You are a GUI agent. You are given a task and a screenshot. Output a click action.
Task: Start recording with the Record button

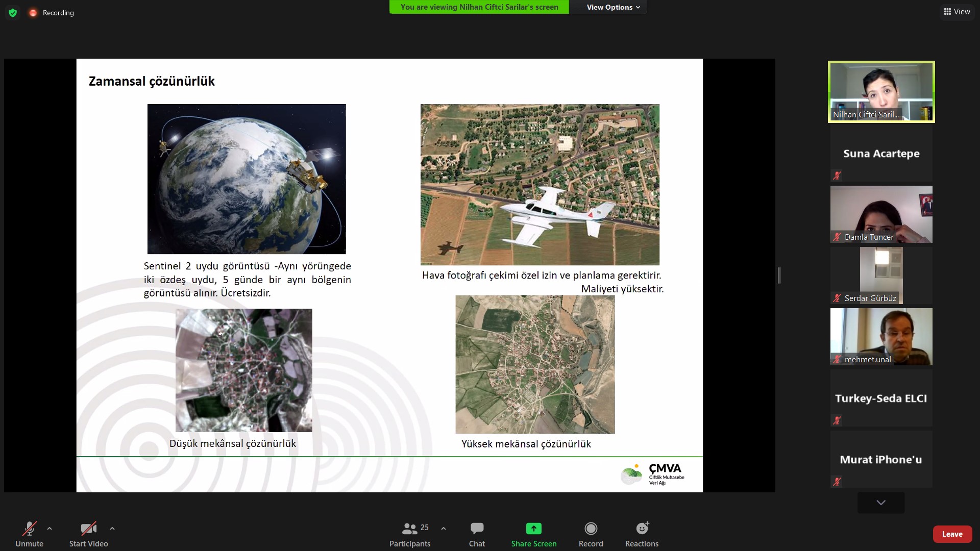pos(591,534)
